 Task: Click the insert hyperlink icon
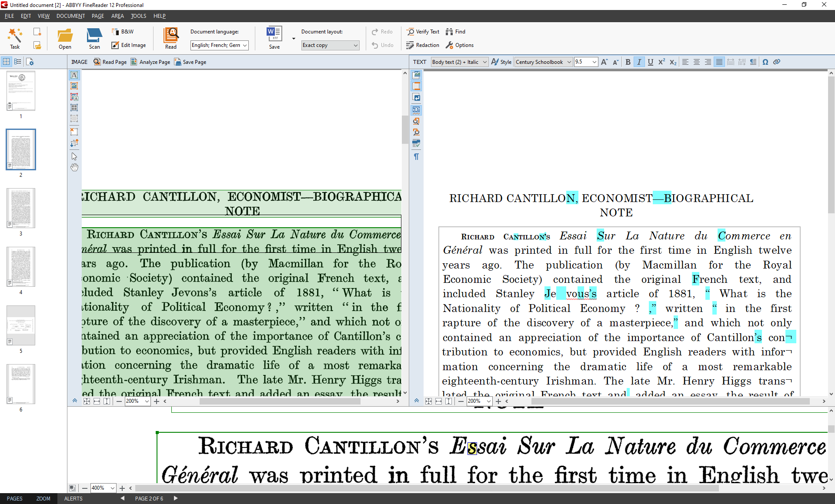[777, 62]
